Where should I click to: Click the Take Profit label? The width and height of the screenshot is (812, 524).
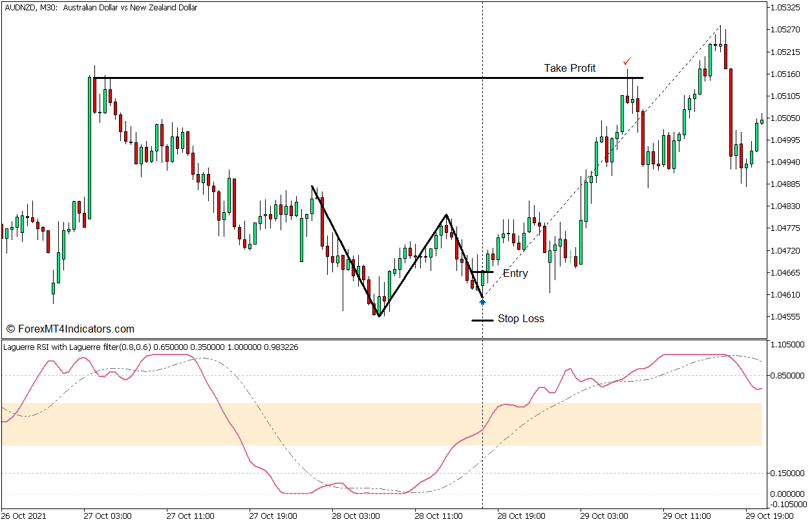click(570, 68)
